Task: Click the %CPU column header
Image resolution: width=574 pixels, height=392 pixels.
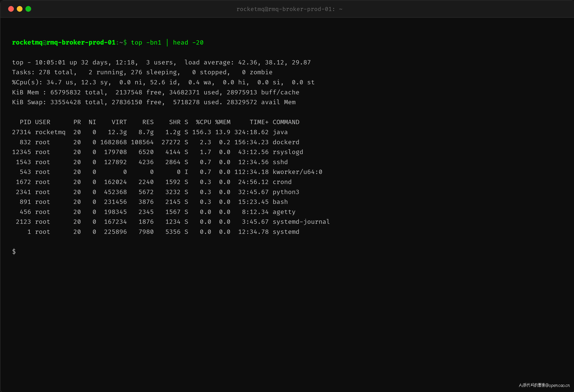Action: (204, 122)
